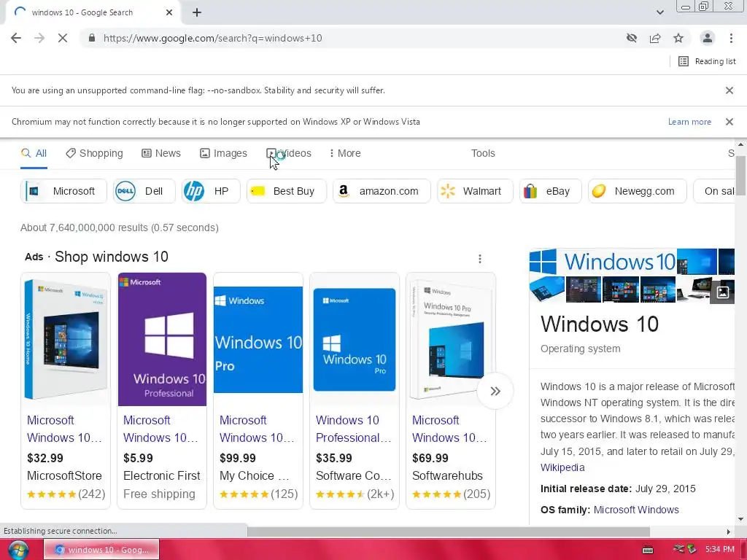Bookmark this page with the star
The height and width of the screenshot is (560, 747).
pyautogui.click(x=678, y=38)
